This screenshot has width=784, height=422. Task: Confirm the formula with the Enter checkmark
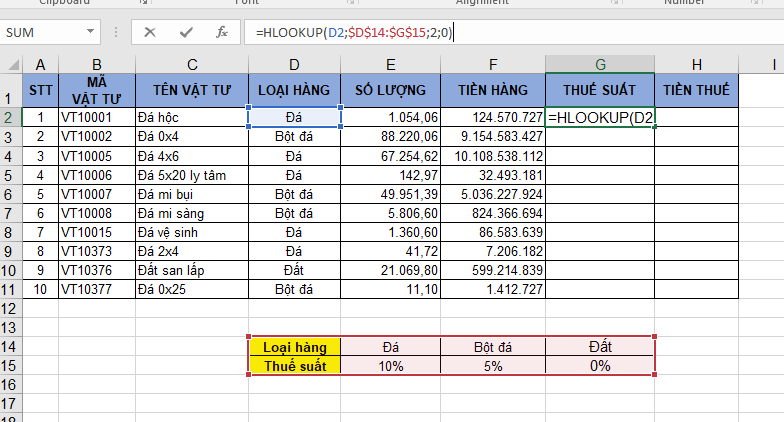(x=186, y=32)
